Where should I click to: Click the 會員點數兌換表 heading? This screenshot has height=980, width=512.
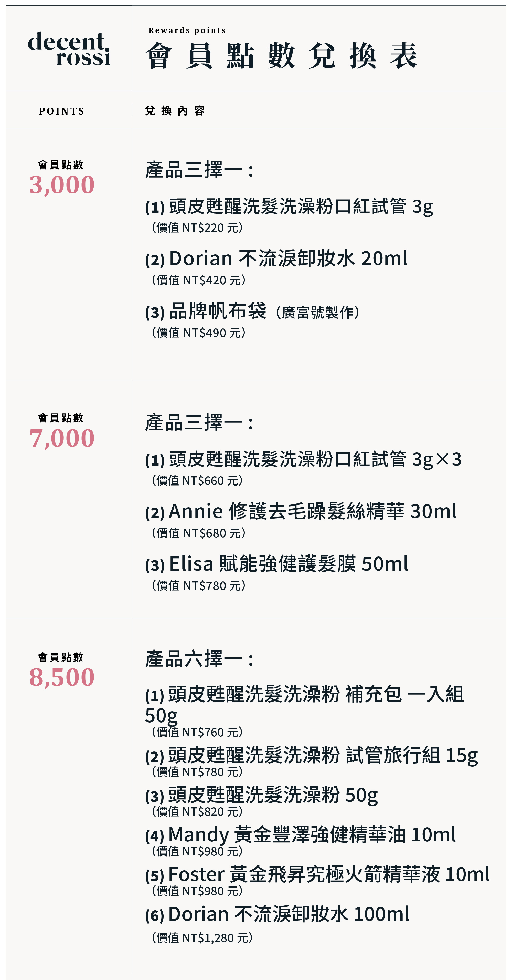(282, 56)
